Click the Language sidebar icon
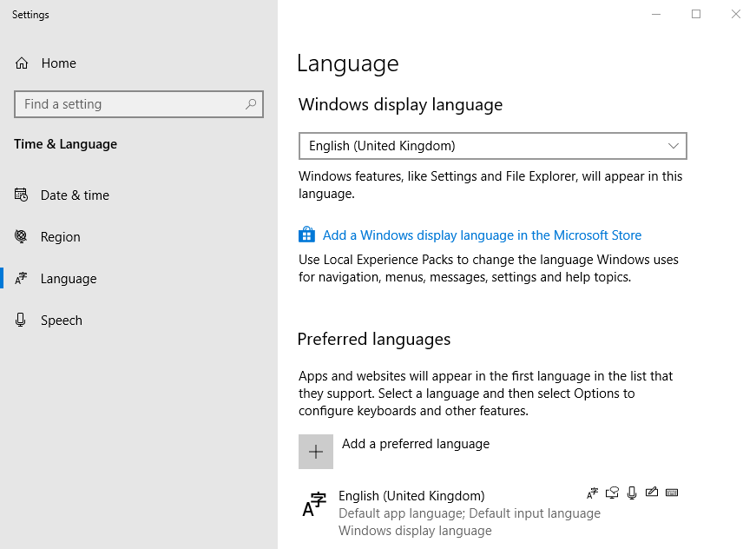Image resolution: width=756 pixels, height=549 pixels. [21, 278]
